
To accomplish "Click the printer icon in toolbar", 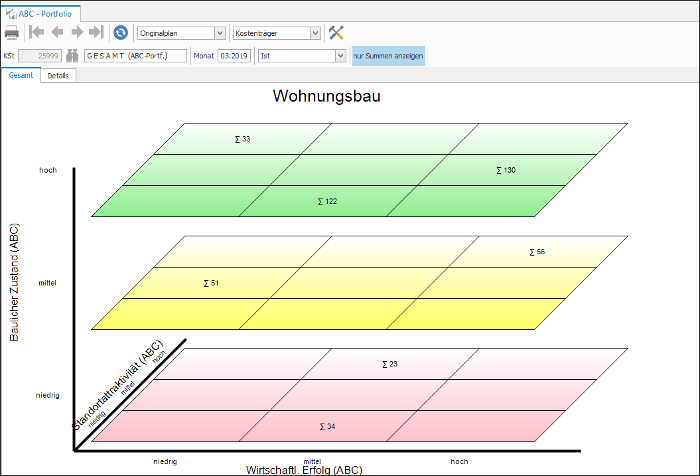I will pyautogui.click(x=12, y=33).
